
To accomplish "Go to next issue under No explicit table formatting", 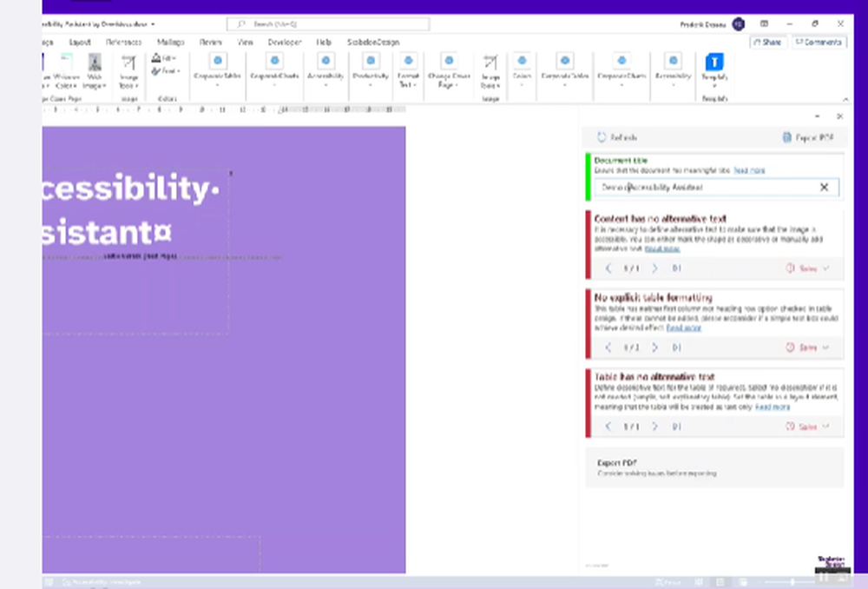I will (654, 347).
